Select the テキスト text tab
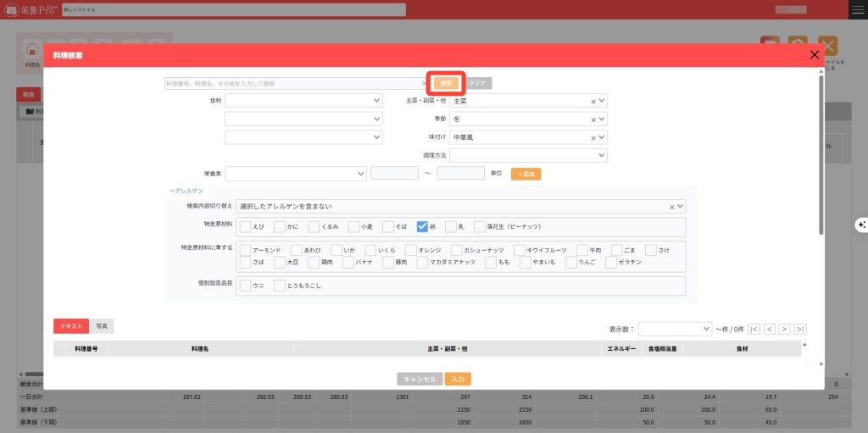The width and height of the screenshot is (868, 433). (70, 326)
